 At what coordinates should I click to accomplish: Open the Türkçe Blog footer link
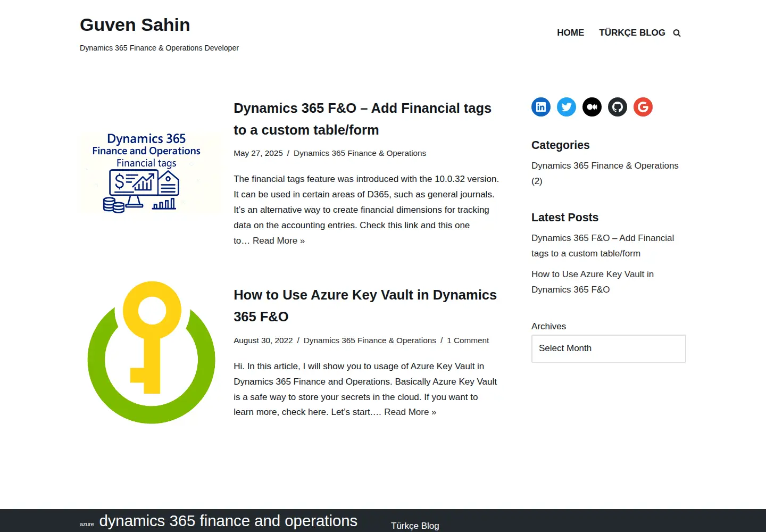click(415, 526)
